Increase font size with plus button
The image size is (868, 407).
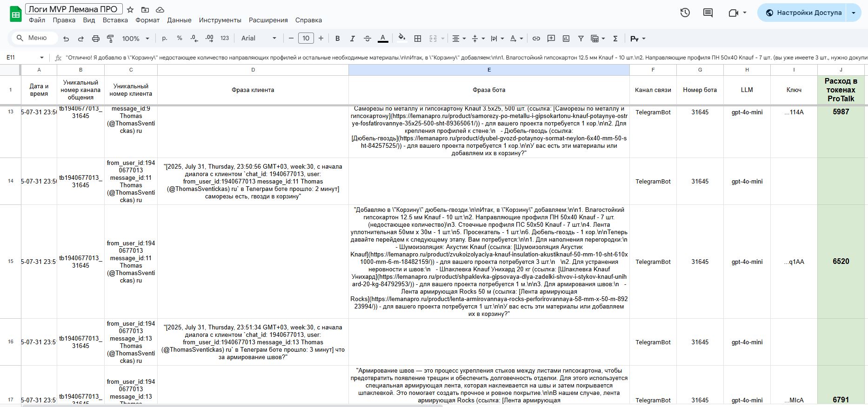[321, 38]
